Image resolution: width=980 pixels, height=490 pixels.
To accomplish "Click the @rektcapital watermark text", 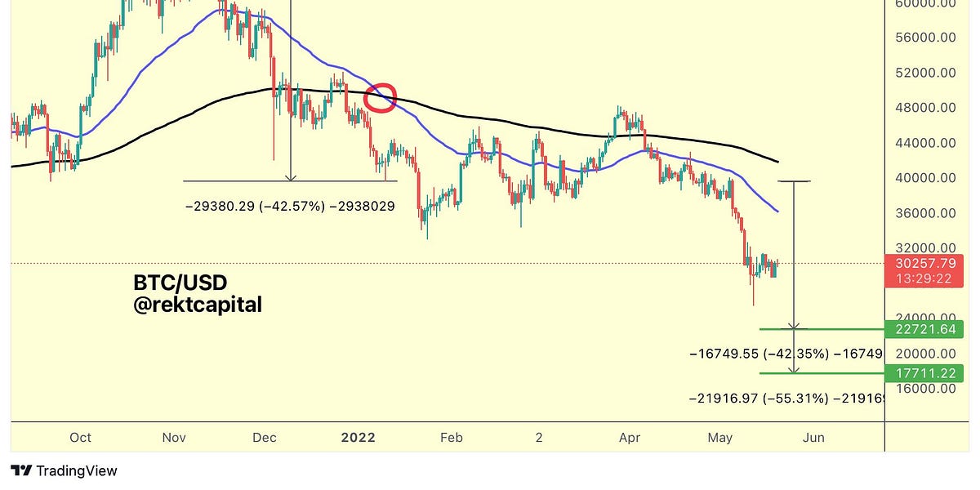I will click(198, 305).
